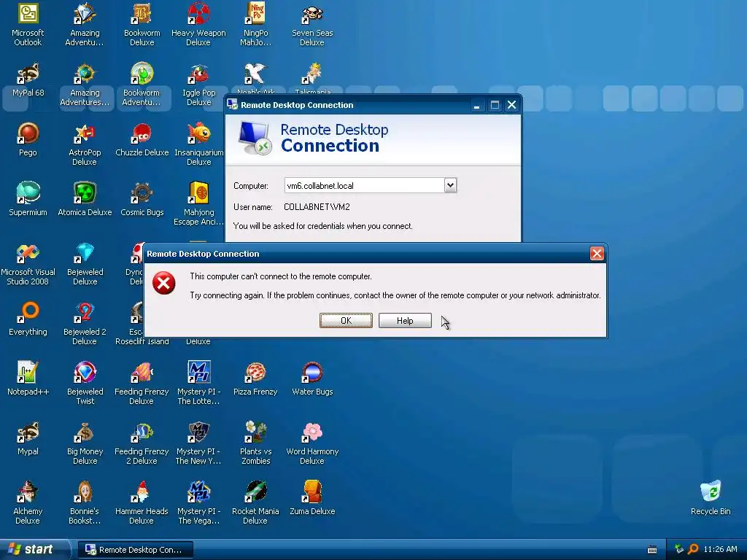The width and height of the screenshot is (747, 560).
Task: Select the Alchemy Deluxe icon
Action: click(x=28, y=503)
